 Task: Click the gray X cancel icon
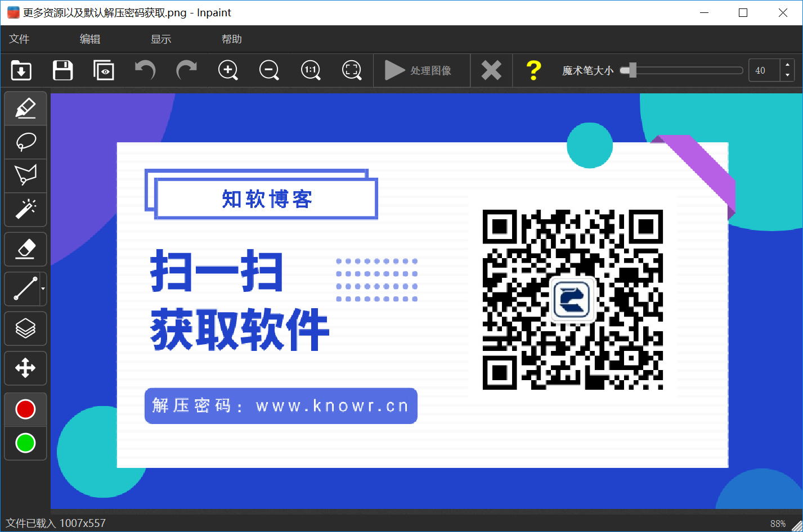click(491, 70)
